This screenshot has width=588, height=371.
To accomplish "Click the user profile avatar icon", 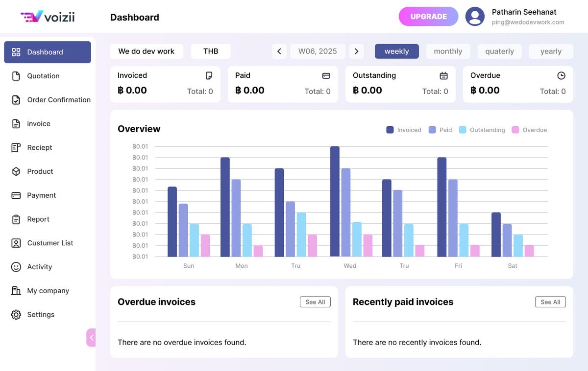I will 474,17.
